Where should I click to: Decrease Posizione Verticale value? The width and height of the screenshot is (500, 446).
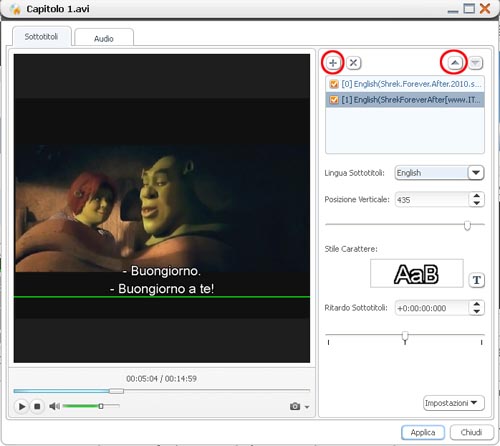click(x=477, y=203)
